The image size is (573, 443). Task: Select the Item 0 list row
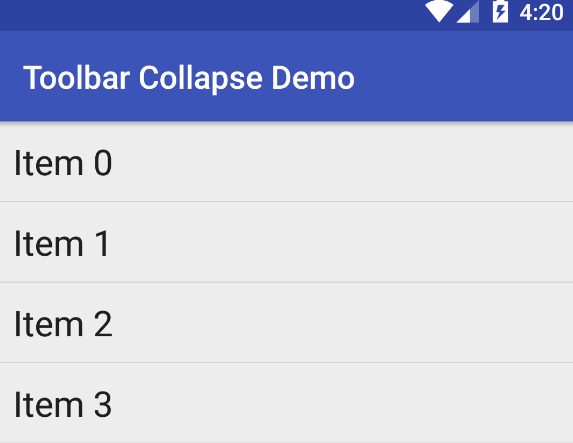(286, 162)
